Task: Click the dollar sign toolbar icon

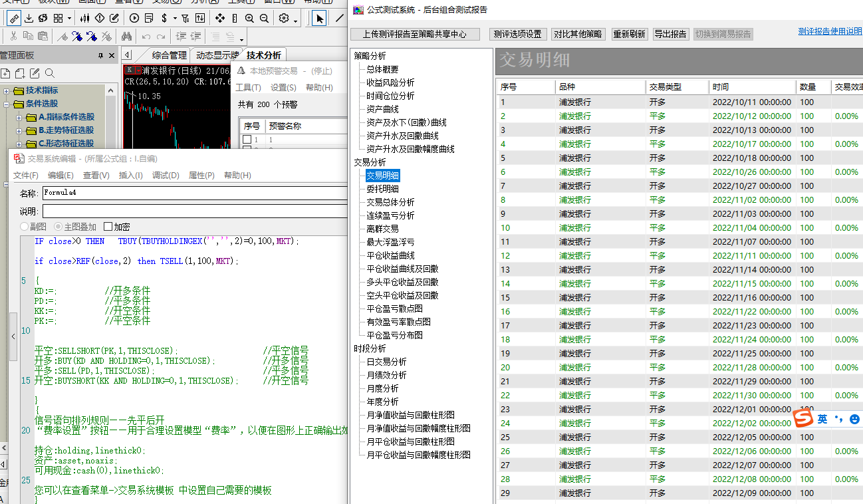Action: [164, 18]
